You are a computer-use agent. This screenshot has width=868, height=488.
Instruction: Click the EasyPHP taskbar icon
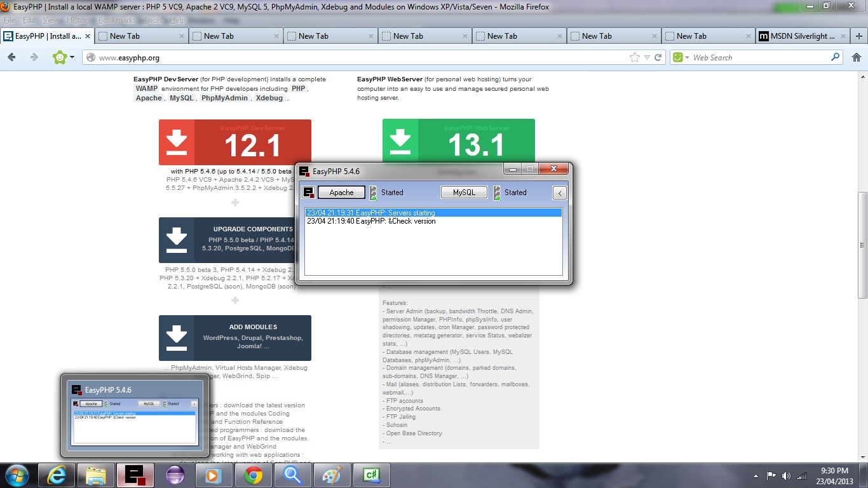coord(135,475)
